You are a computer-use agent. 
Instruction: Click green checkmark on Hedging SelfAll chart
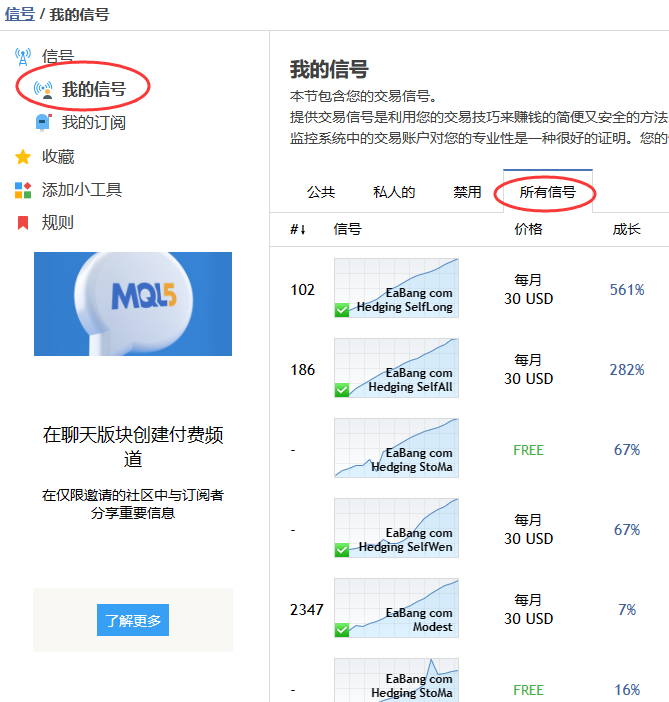(342, 390)
